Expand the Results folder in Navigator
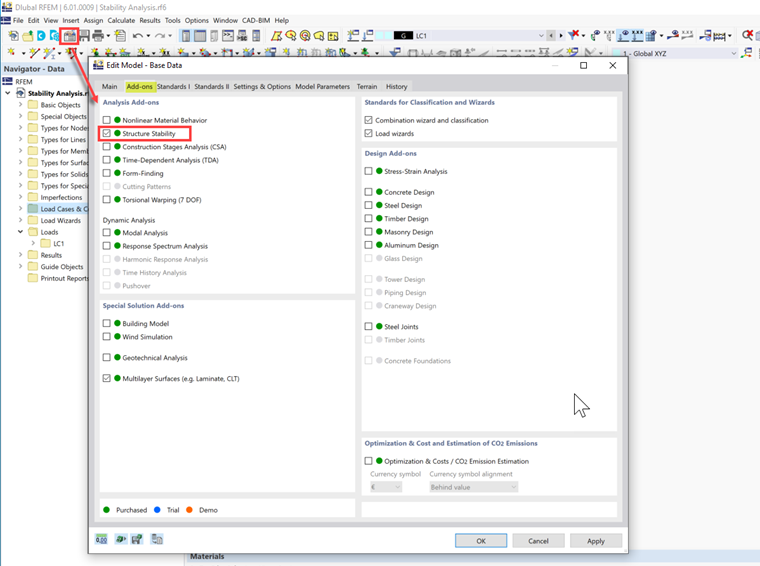Viewport: 760px width, 566px height. pos(20,254)
